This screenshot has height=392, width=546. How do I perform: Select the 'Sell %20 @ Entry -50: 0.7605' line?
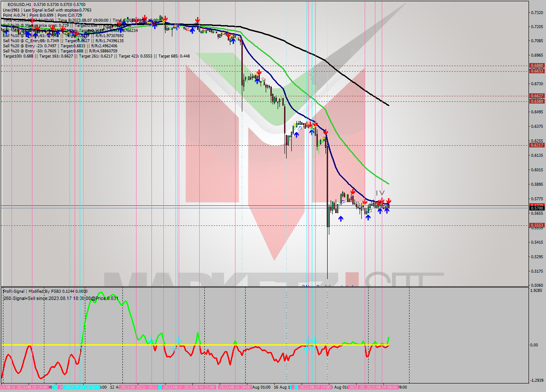click(30, 51)
